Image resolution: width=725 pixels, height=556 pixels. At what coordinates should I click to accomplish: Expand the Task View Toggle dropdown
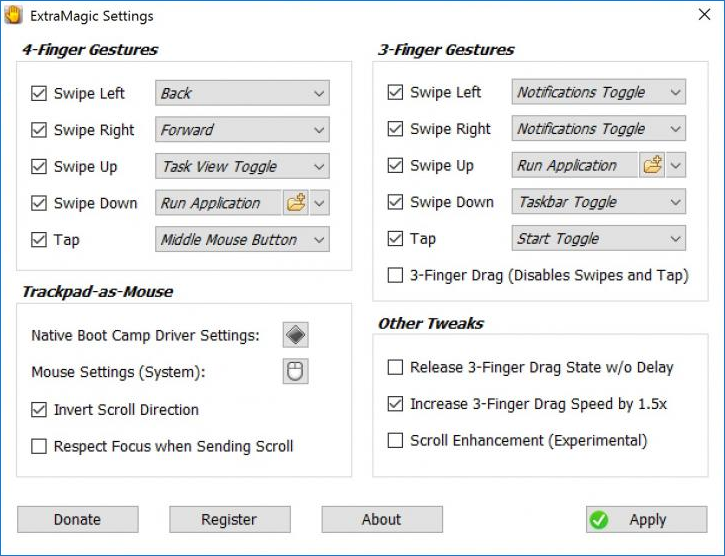coord(242,167)
